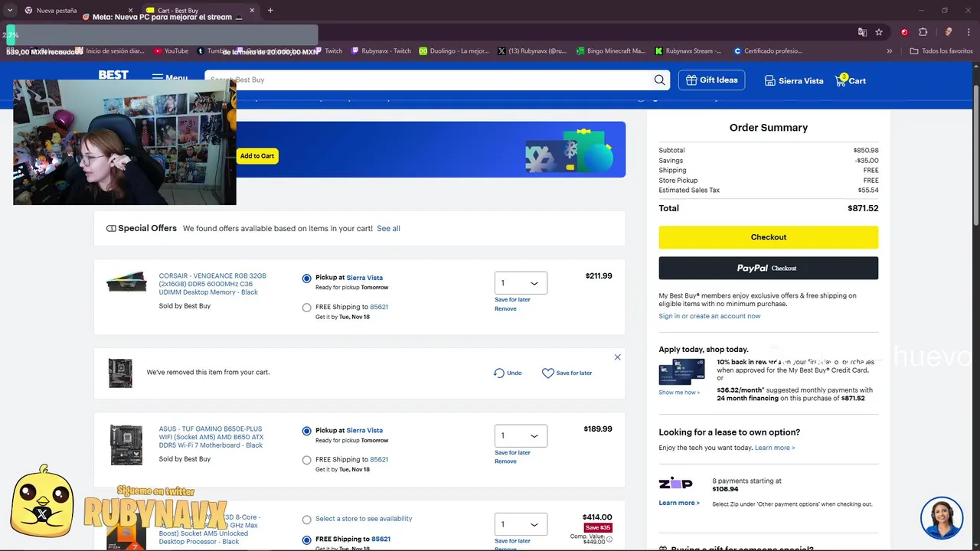Open Sierra Vista store locator
The height and width of the screenshot is (551, 980).
[794, 80]
